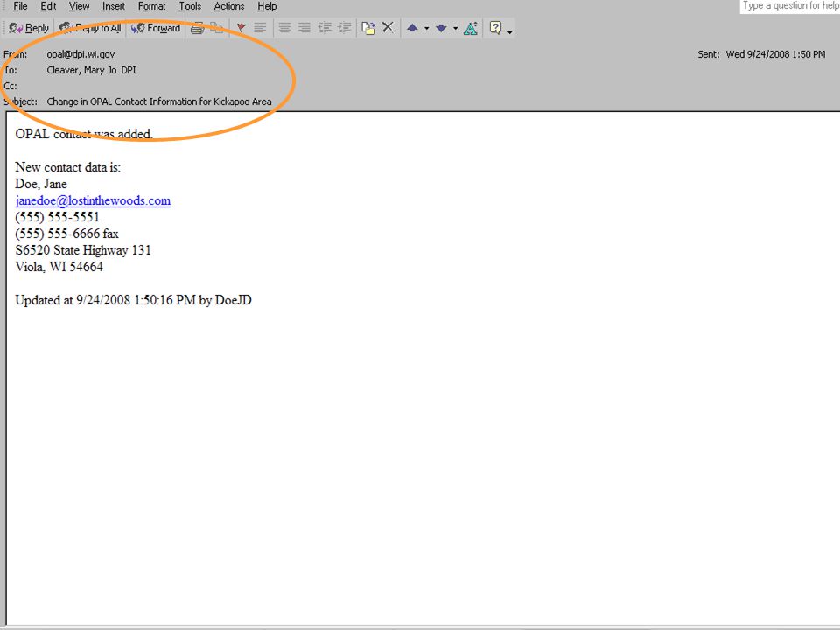Click the font size icon
Viewport: 840px width, 630px height.
[x=471, y=28]
